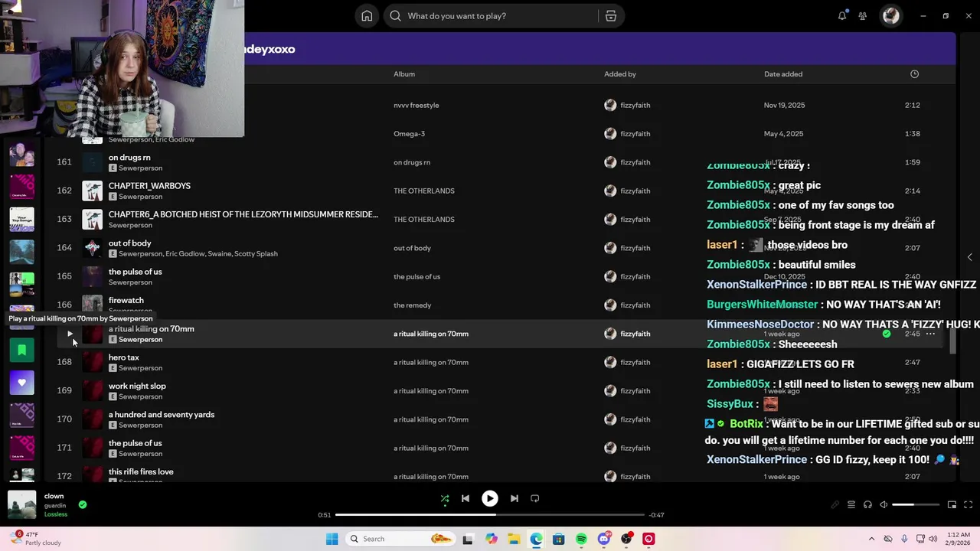The image size is (980, 551).
Task: Open File Explorer from the taskbar
Action: tap(514, 539)
